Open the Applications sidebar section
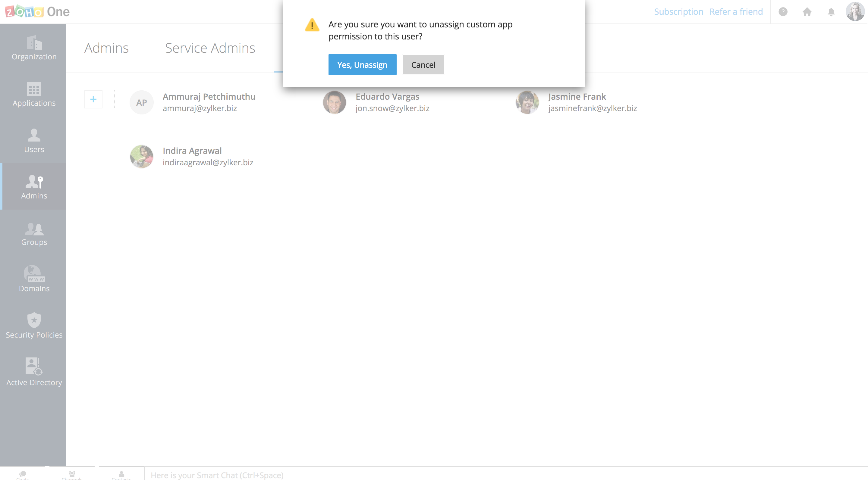This screenshot has width=868, height=480. pyautogui.click(x=34, y=94)
